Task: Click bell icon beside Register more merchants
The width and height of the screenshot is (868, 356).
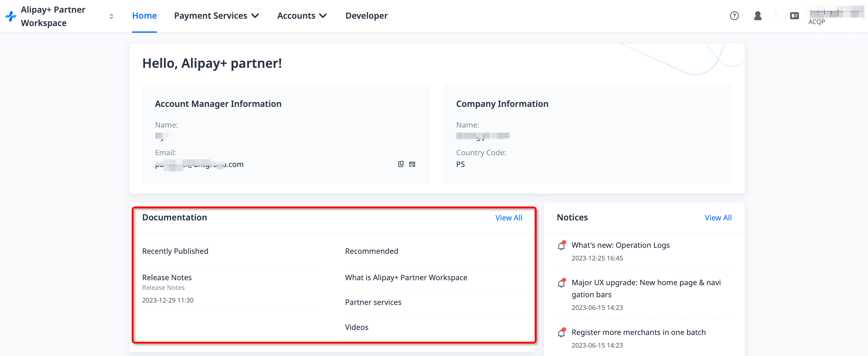Action: click(562, 333)
